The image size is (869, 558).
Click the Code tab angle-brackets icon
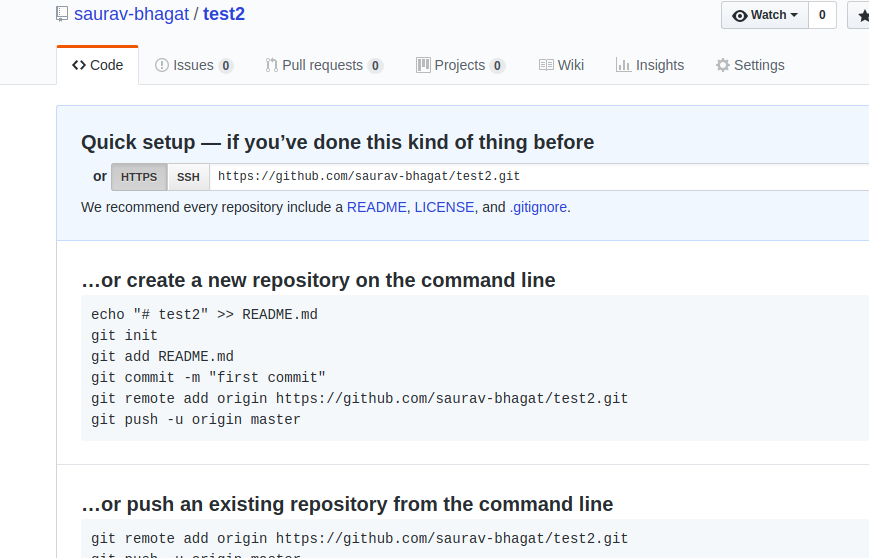79,65
